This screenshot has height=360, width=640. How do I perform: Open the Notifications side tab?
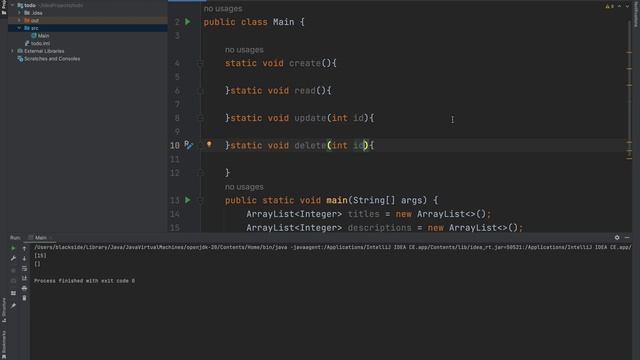[x=636, y=13]
